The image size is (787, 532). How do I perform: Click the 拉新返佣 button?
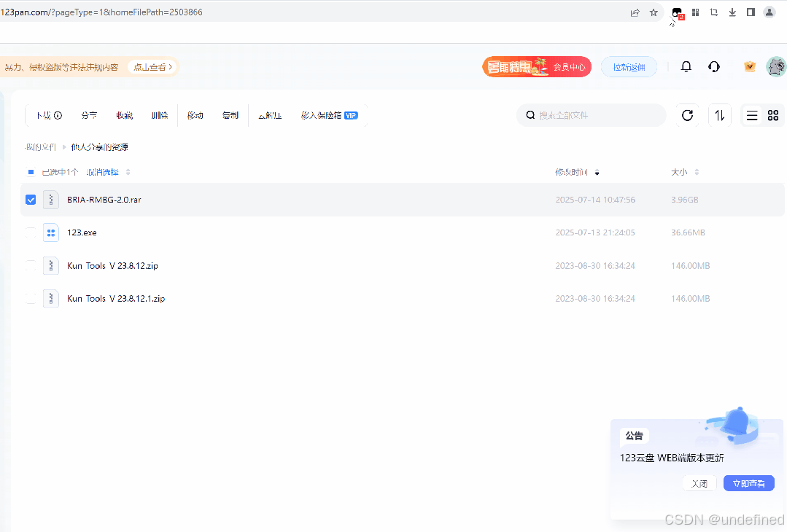click(629, 67)
